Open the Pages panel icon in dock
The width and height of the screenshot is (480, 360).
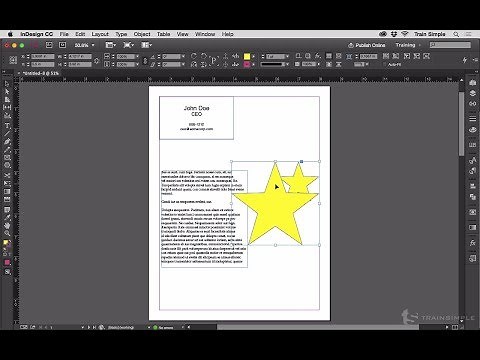(472, 83)
